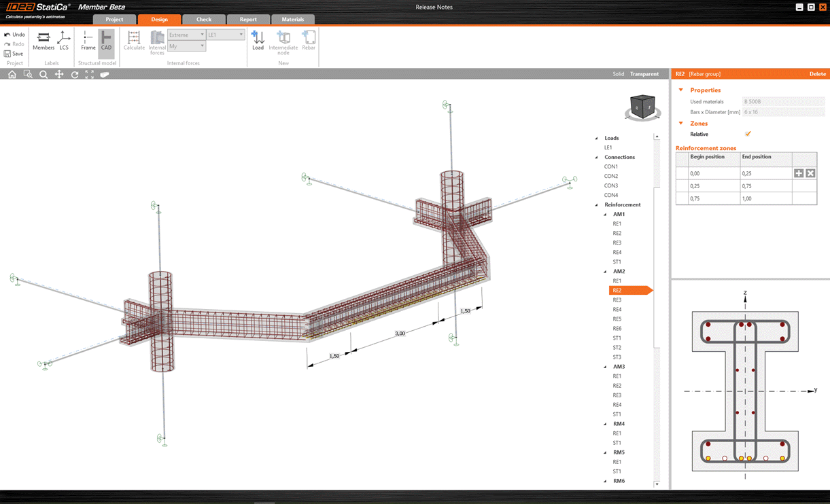Viewport: 830px width, 504px height.
Task: Switch structural model to Frame view
Action: pos(88,40)
